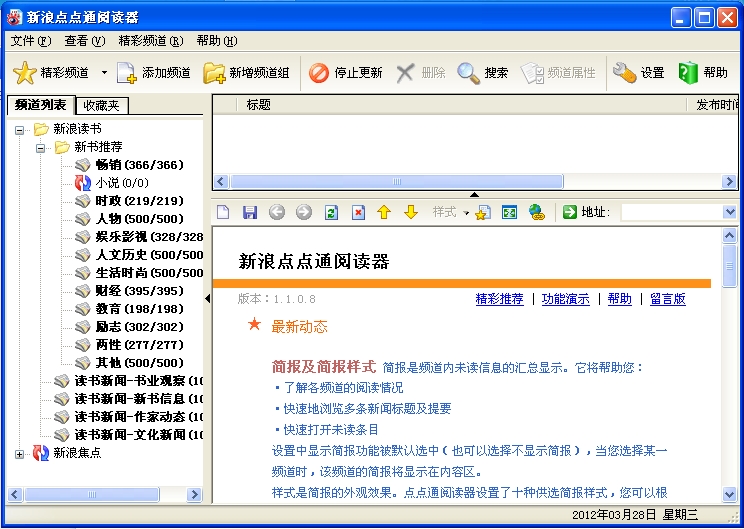Click the browser back arrow icon
The image size is (744, 529).
click(277, 212)
